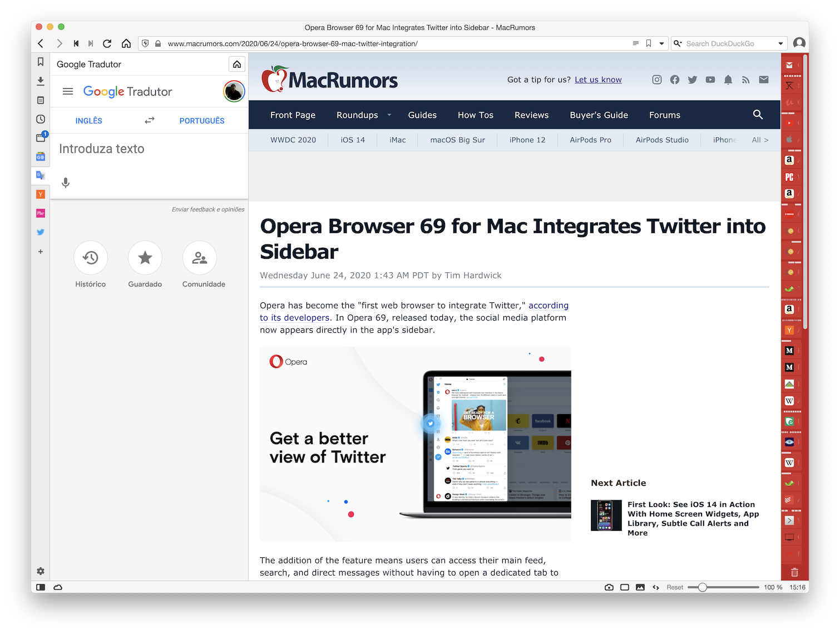
Task: Open Guardado saved translations
Action: click(145, 264)
